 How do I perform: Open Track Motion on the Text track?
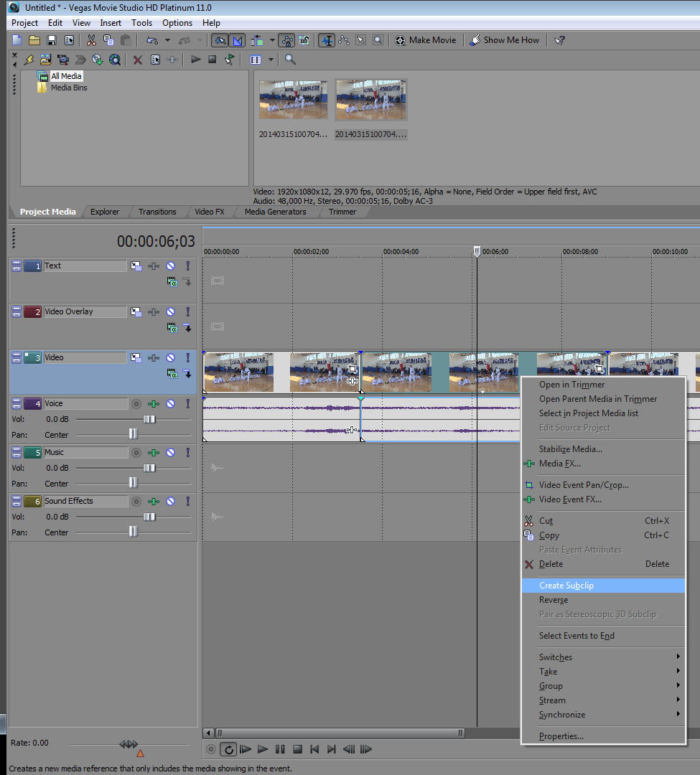tap(136, 266)
